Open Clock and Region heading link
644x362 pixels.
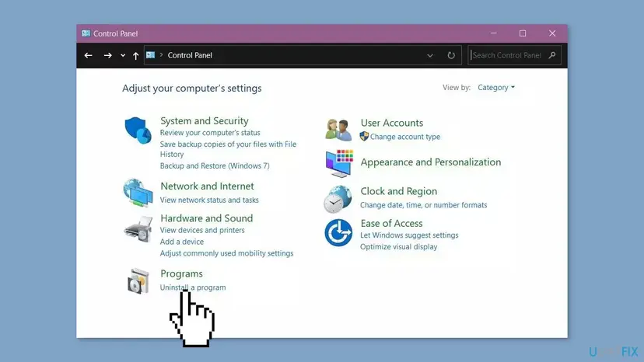tap(398, 191)
